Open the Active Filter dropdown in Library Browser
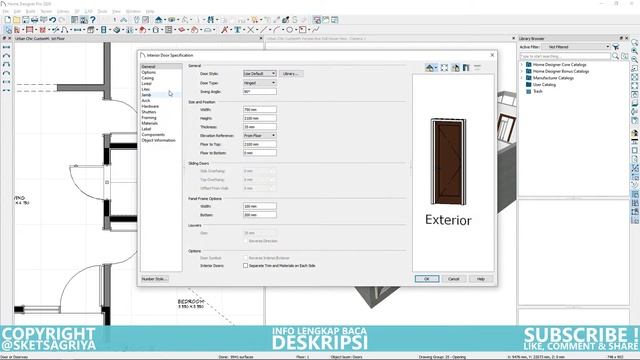640x360 pixels. 576,47
